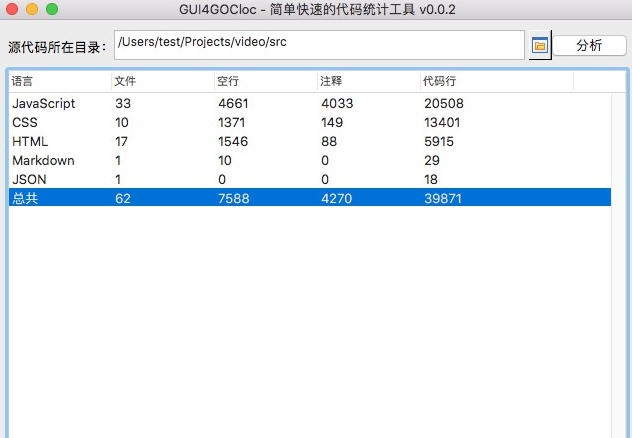
Task: Select the JSON language row
Action: [x=310, y=179]
